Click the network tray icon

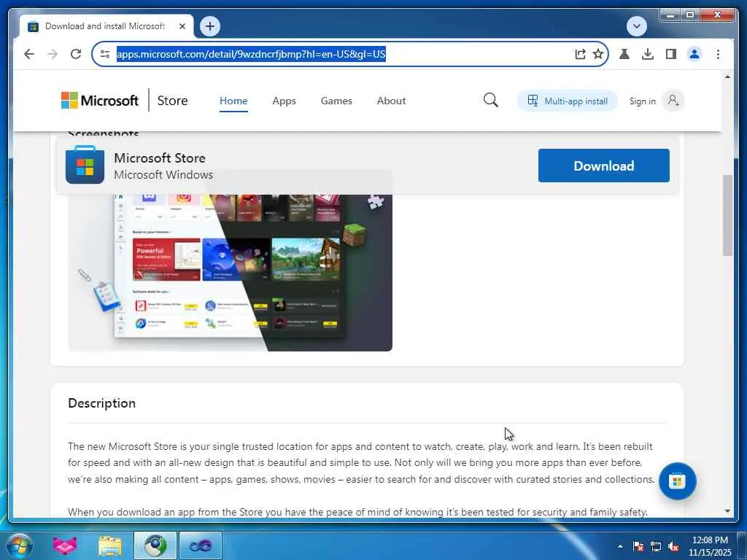click(656, 546)
